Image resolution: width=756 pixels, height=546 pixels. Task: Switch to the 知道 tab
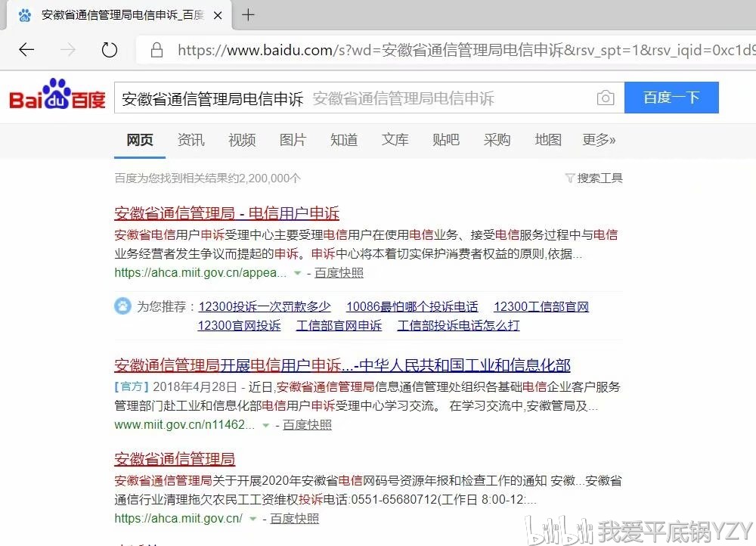tap(344, 140)
